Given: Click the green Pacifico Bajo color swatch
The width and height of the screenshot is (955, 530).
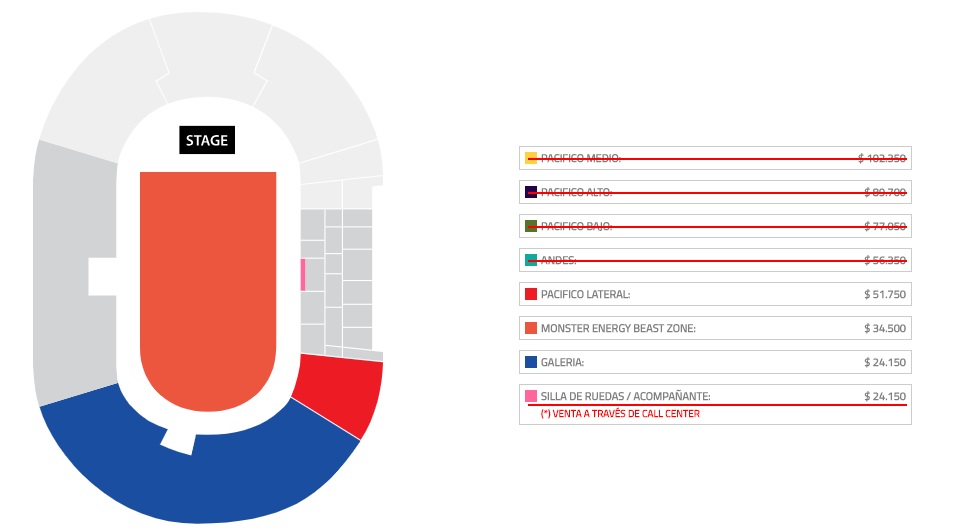Looking at the screenshot, I should click(531, 226).
